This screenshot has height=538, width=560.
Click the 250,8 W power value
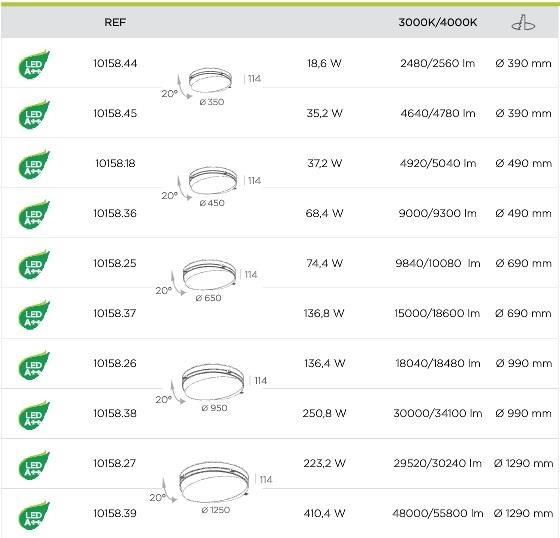point(324,413)
